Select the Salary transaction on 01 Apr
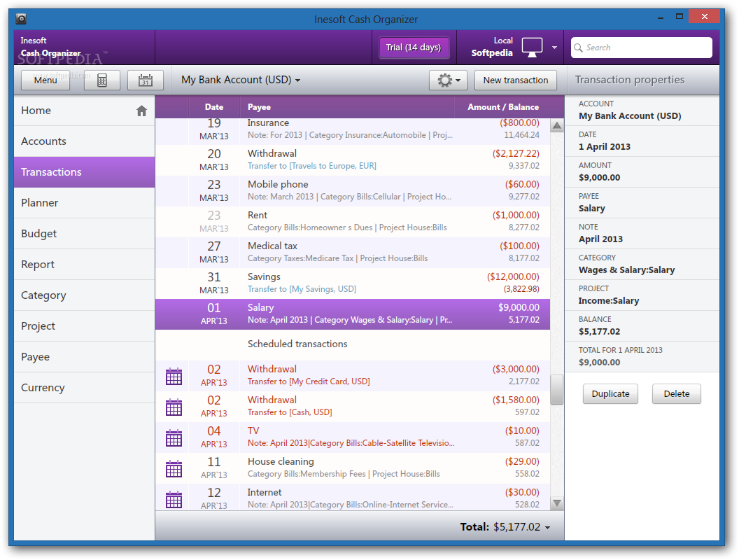Viewport: 739px width, 560px height. [353, 314]
